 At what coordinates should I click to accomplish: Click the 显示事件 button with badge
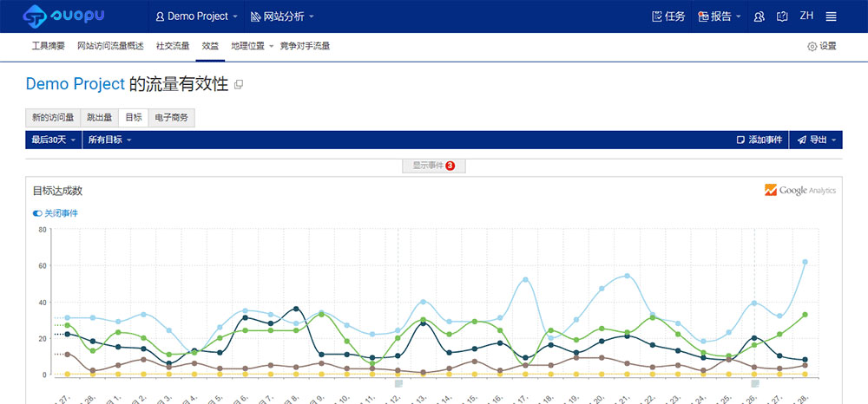click(433, 166)
